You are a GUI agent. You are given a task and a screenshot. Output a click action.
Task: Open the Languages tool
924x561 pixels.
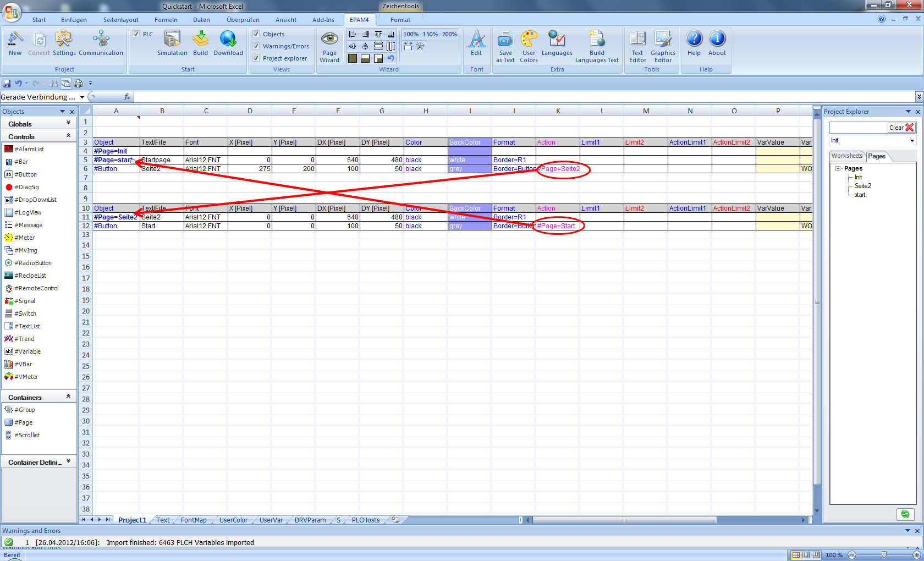coord(557,43)
